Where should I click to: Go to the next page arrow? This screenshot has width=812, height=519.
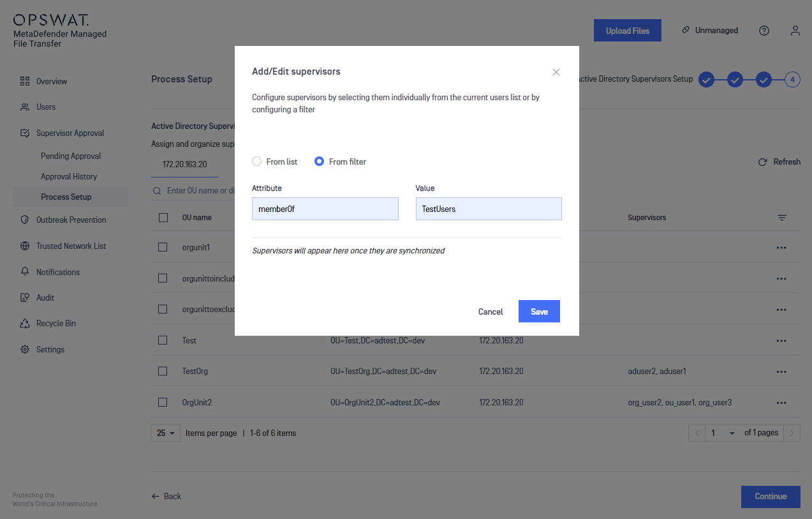point(792,433)
